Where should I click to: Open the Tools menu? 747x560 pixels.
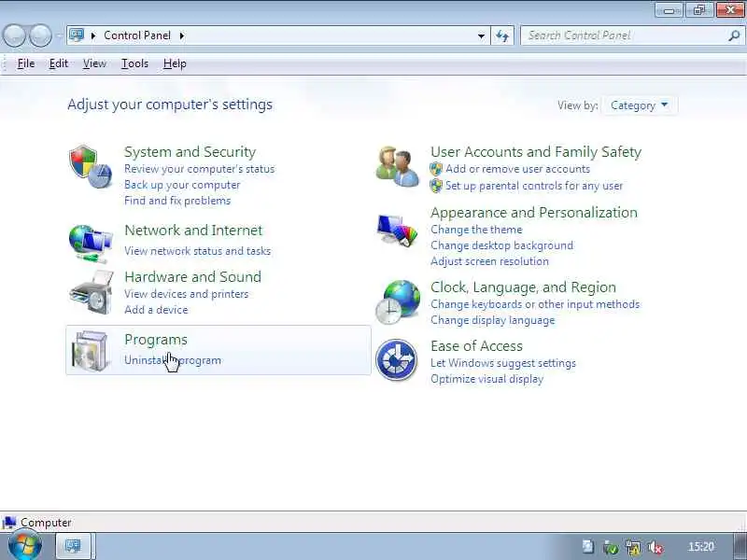click(x=134, y=63)
